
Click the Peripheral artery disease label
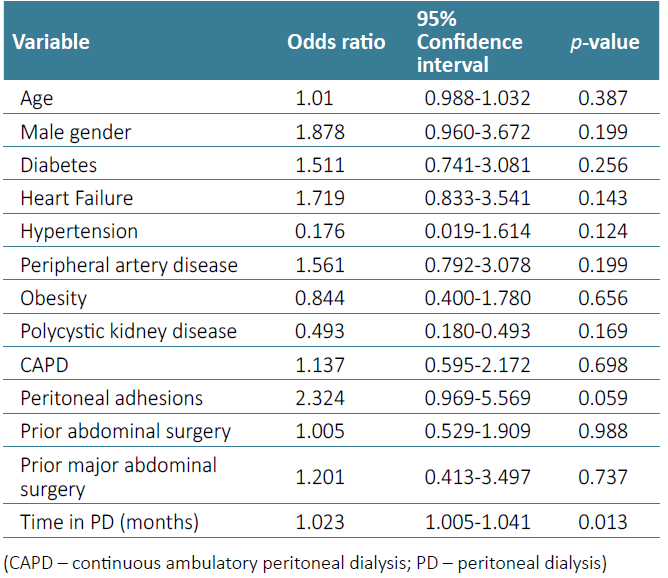(129, 265)
